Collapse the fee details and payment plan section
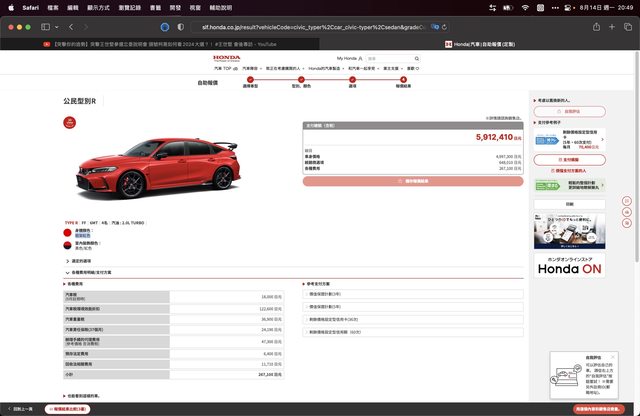 (x=90, y=272)
